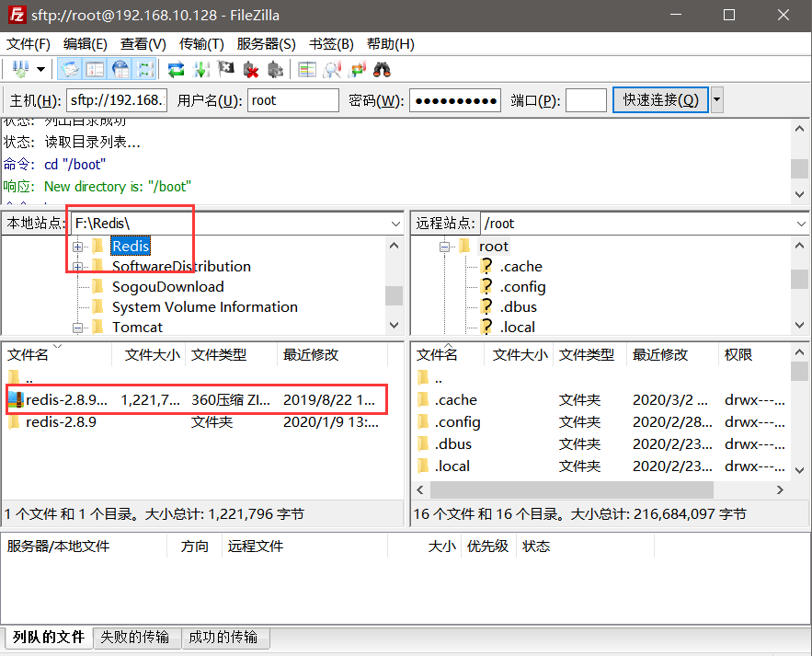This screenshot has width=812, height=656.
Task: Refresh the file and directory lists
Action: (x=176, y=69)
